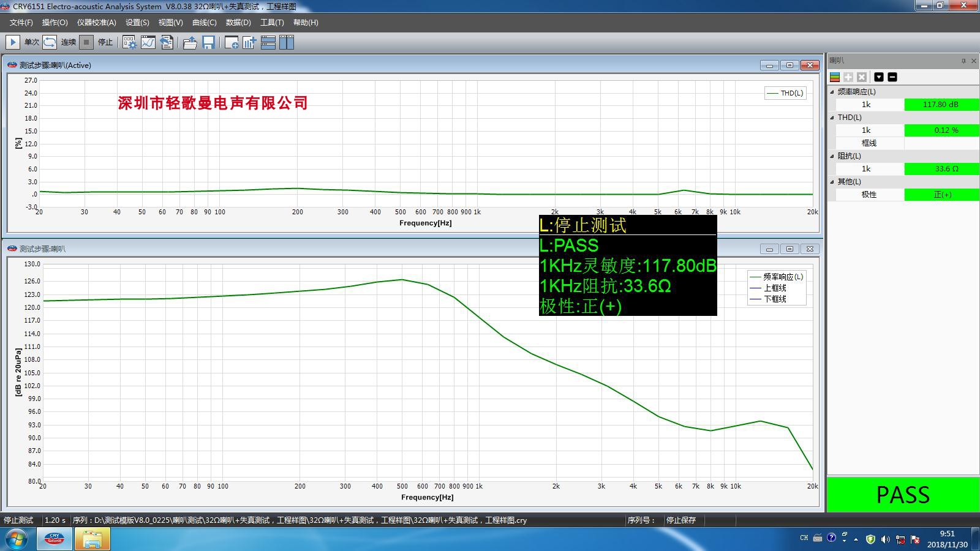Click the 上框线 legend entry
The width and height of the screenshot is (980, 551).
point(768,288)
